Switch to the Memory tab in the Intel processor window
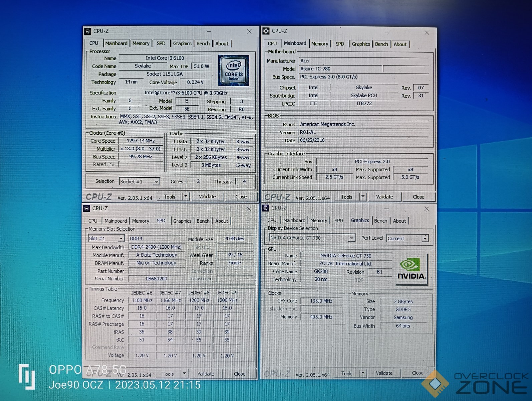This screenshot has height=401, width=532. pyautogui.click(x=141, y=43)
